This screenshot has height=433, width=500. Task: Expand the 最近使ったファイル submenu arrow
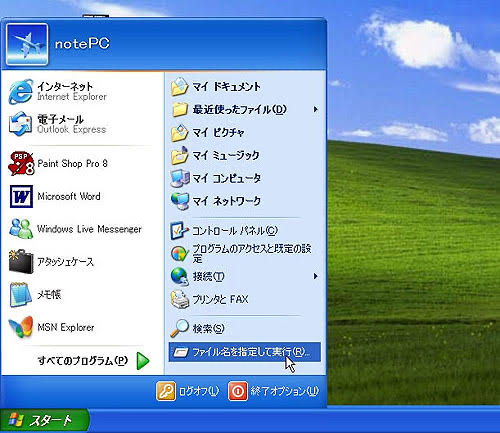tap(315, 109)
